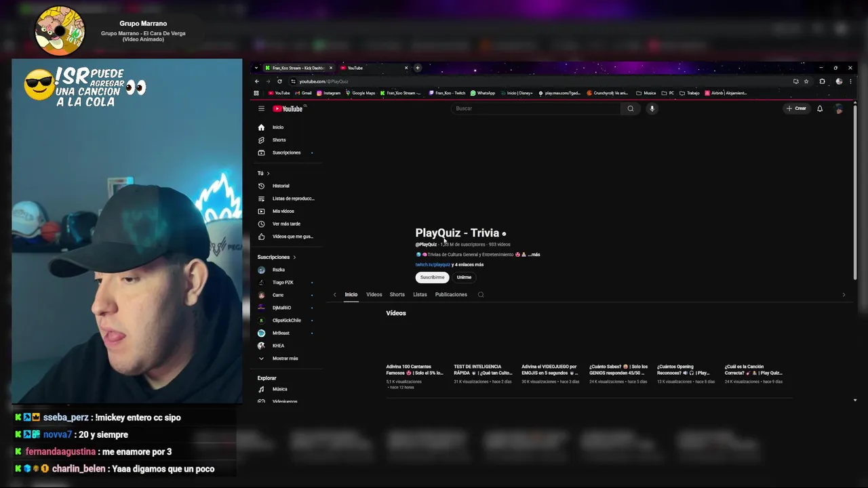Viewport: 868px width, 488px height.
Task: Expand the Tú section chevron
Action: point(268,174)
